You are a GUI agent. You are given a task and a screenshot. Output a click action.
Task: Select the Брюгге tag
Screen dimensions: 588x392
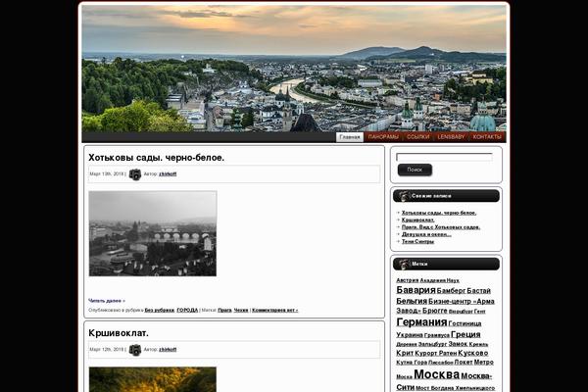(435, 311)
